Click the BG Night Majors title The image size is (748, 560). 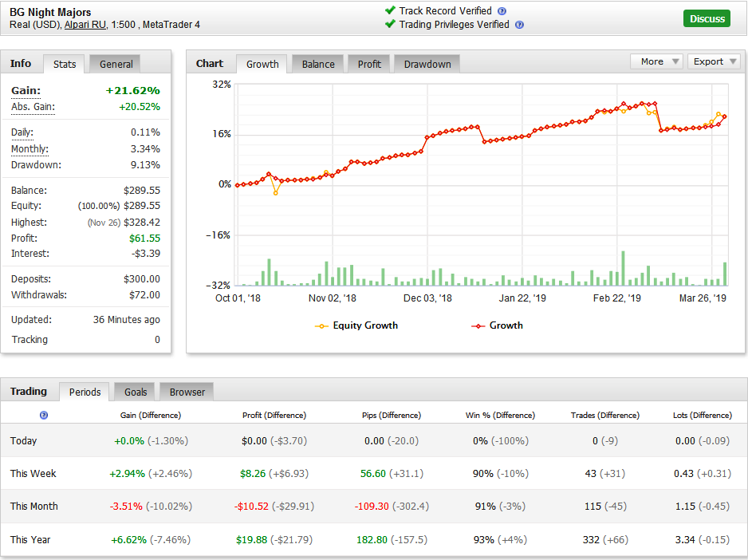(x=50, y=13)
